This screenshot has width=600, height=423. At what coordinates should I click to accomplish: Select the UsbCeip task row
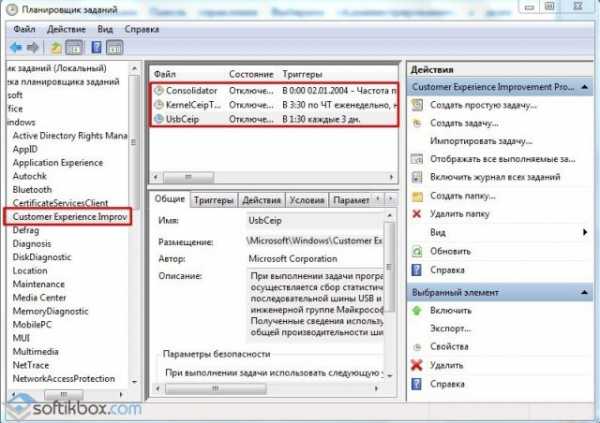274,119
